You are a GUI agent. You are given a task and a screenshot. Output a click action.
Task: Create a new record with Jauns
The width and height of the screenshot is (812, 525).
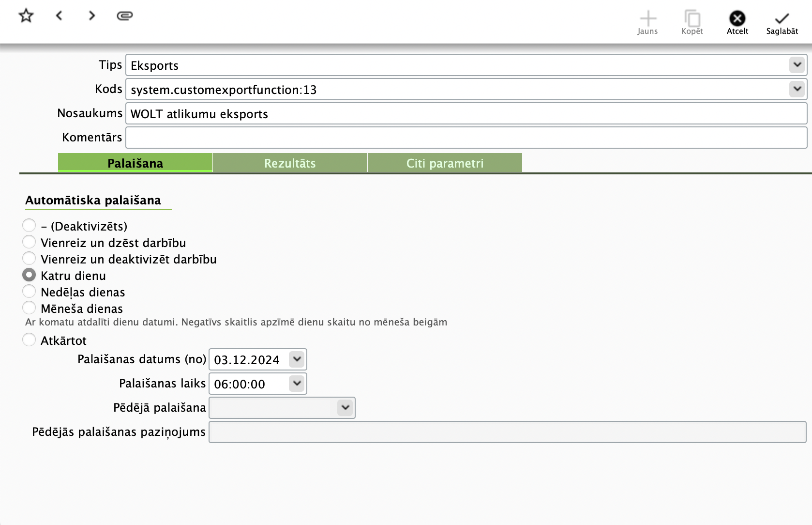[647, 23]
